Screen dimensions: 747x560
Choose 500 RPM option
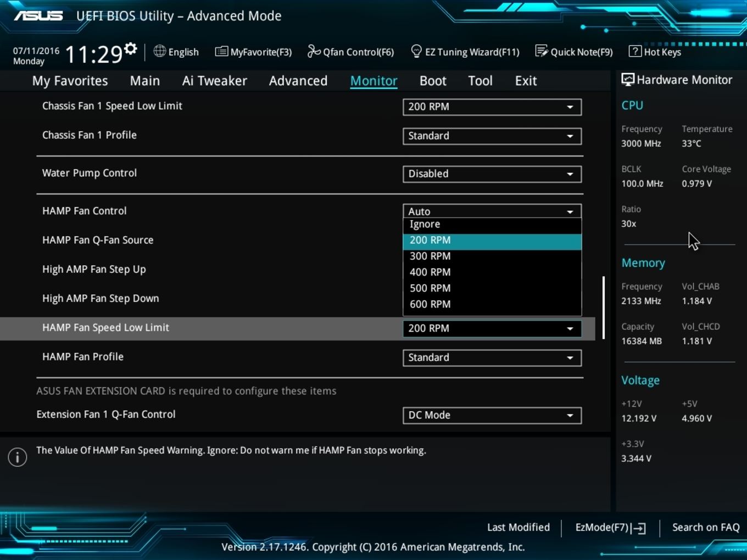pos(492,288)
